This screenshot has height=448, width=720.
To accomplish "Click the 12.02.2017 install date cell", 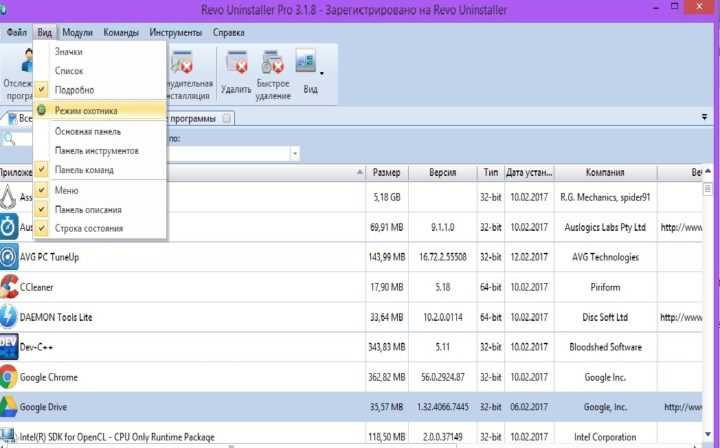I will 529,257.
